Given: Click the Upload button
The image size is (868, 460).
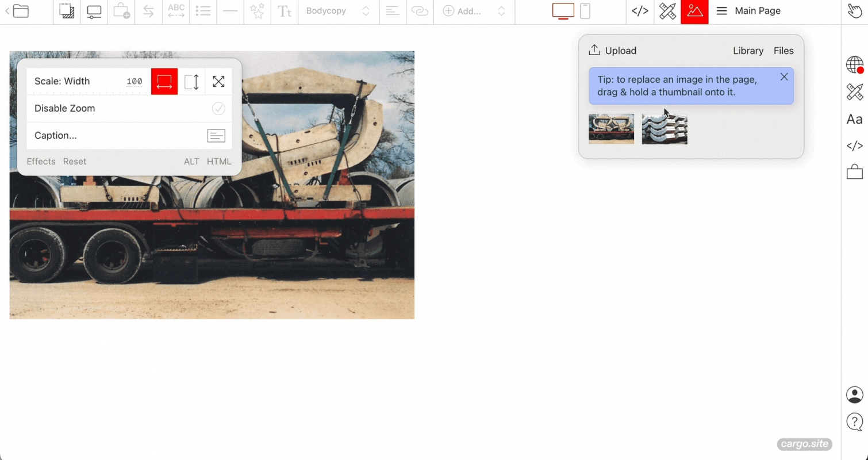Looking at the screenshot, I should (613, 51).
